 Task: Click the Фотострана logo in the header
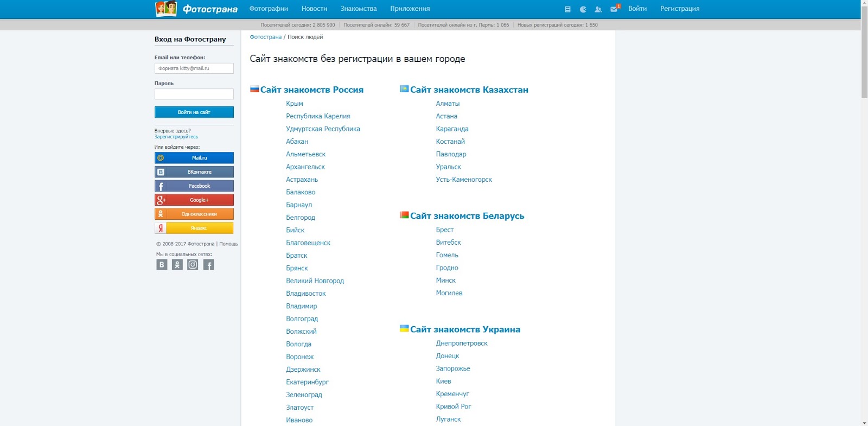pyautogui.click(x=196, y=9)
